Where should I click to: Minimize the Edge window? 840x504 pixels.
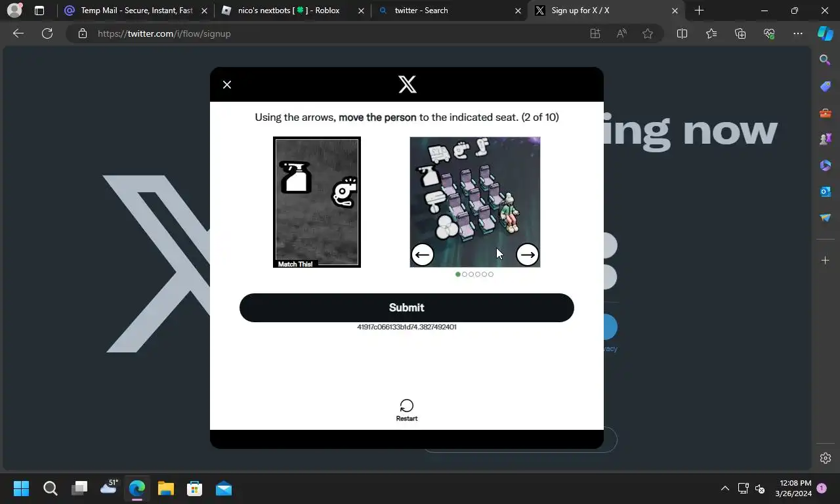pos(764,10)
